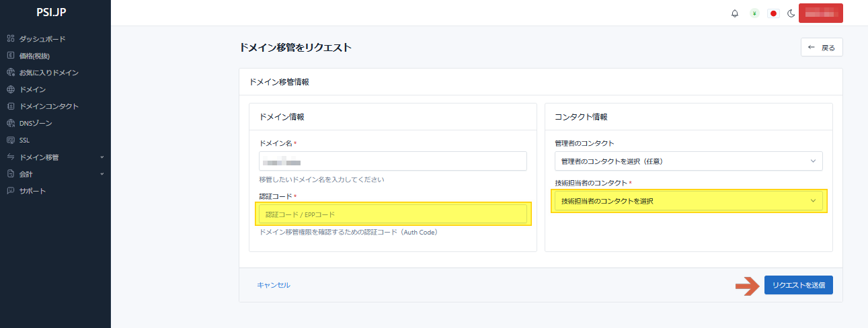Image resolution: width=868 pixels, height=328 pixels.
Task: Click the Japan flag language icon
Action: pos(773,13)
